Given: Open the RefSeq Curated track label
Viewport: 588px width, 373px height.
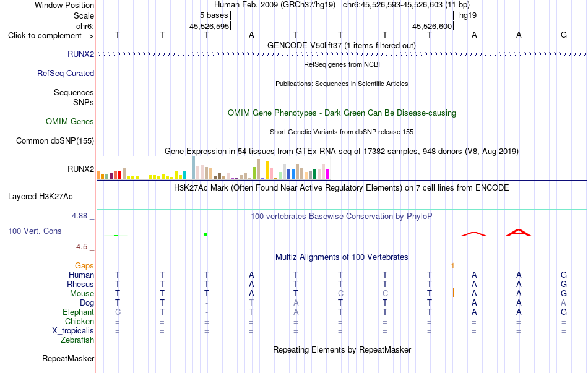Looking at the screenshot, I should click(65, 73).
